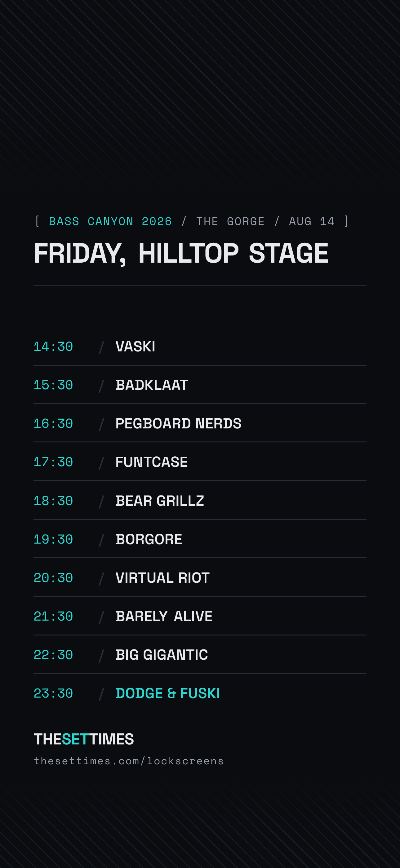
Task: Select BORGORE in the lineup
Action: (149, 539)
